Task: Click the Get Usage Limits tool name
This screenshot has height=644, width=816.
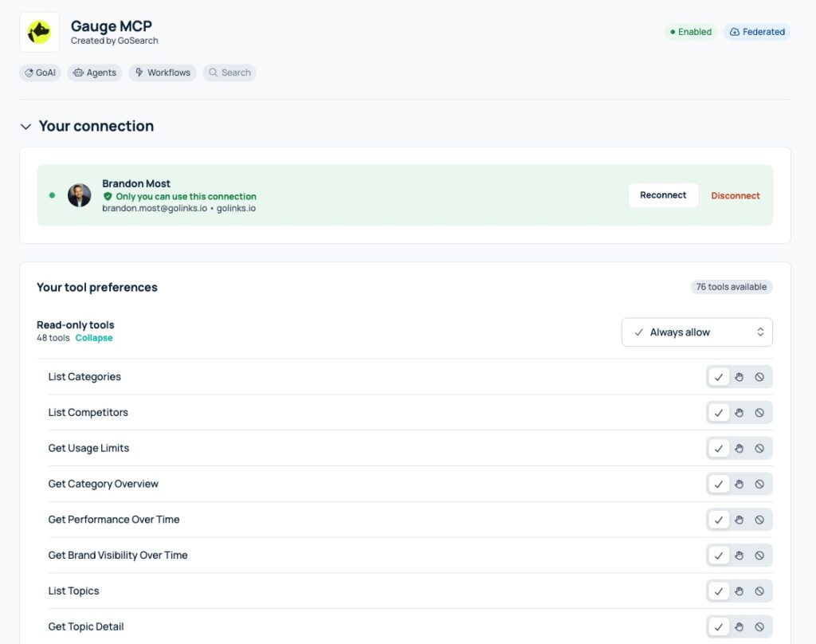Action: 88,448
